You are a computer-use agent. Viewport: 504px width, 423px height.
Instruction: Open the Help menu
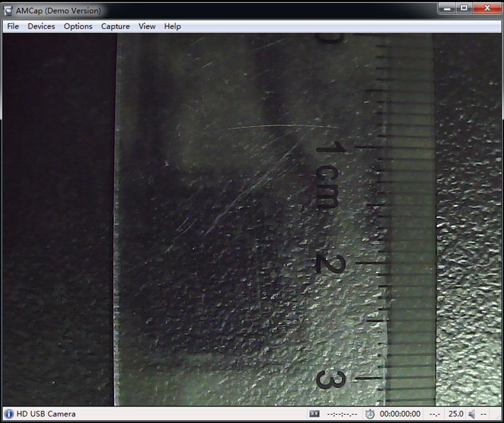(172, 26)
